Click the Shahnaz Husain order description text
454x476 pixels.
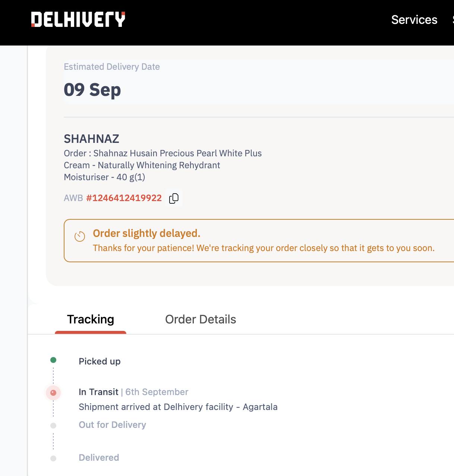tap(163, 165)
